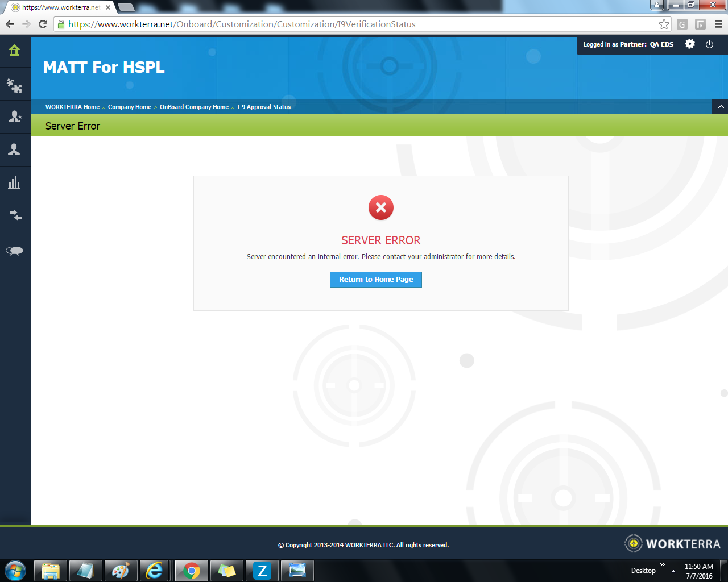This screenshot has width=728, height=582.
Task: Open the picture viewer taskbar icon
Action: point(297,571)
